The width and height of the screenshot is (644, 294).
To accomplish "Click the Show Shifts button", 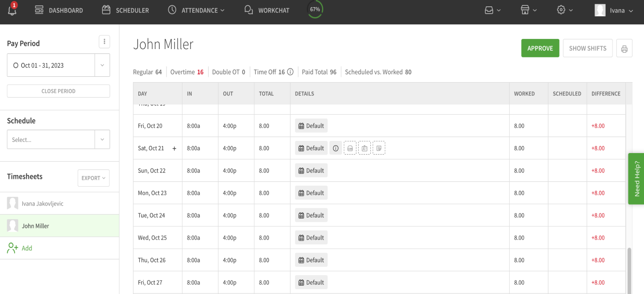I will coord(587,48).
